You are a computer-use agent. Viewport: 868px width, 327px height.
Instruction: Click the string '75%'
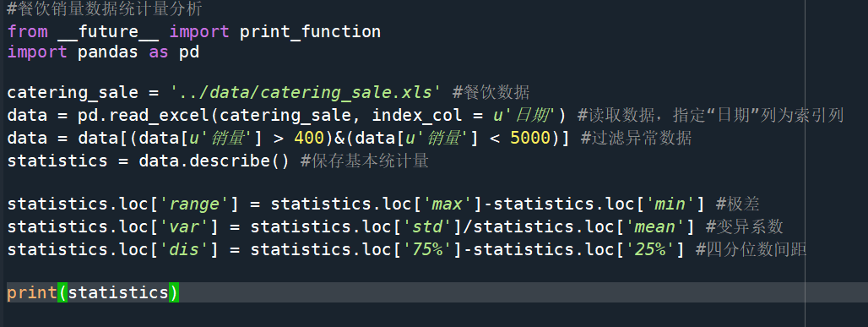point(427,250)
